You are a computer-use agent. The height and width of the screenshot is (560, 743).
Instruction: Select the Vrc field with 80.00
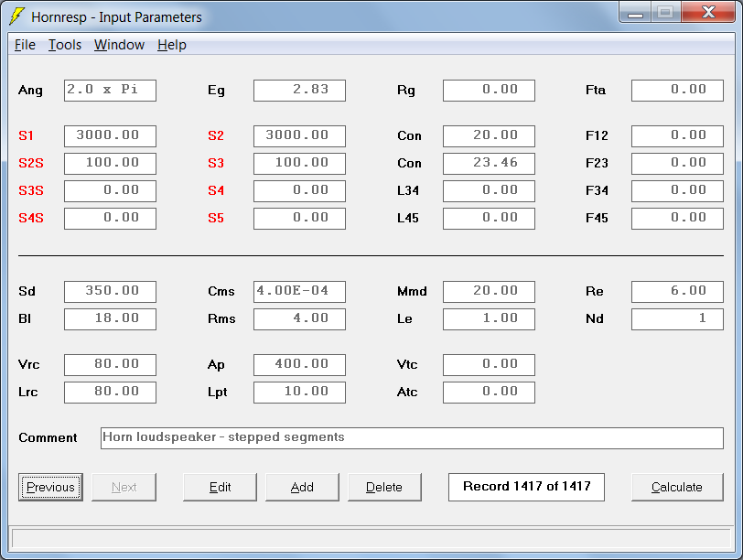pos(110,365)
